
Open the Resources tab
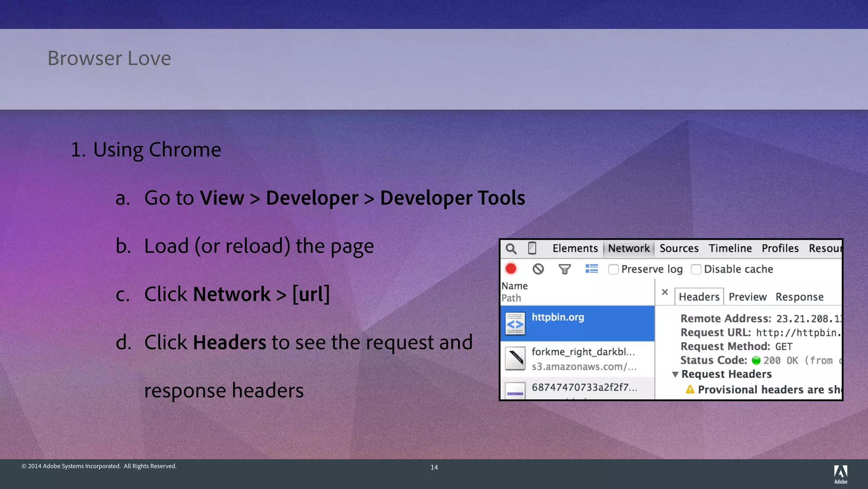pos(825,248)
